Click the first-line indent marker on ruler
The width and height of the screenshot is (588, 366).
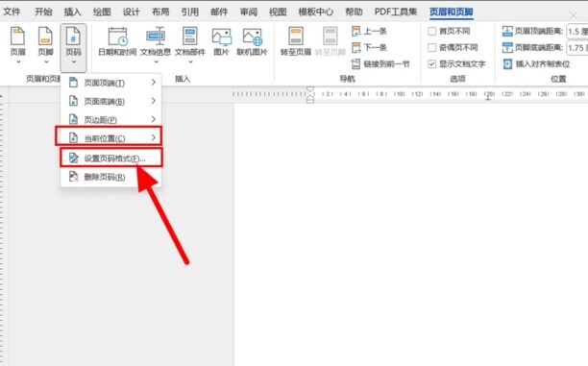pos(310,90)
